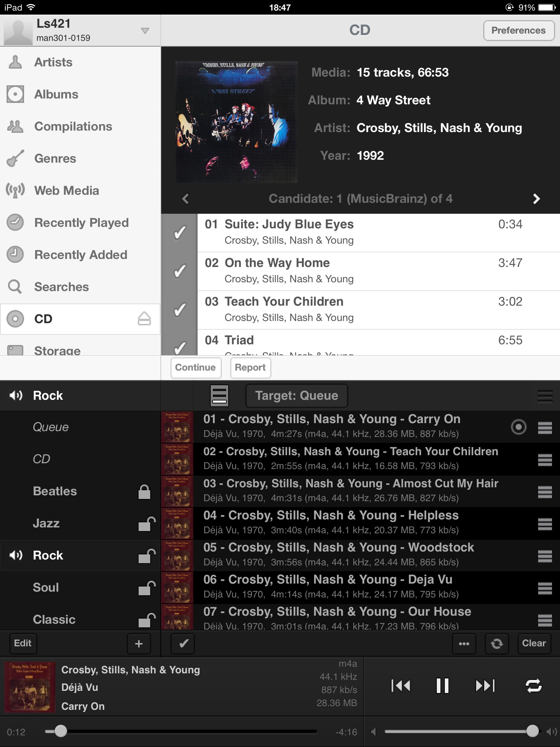Tap the refresh queue icon

[x=497, y=644]
